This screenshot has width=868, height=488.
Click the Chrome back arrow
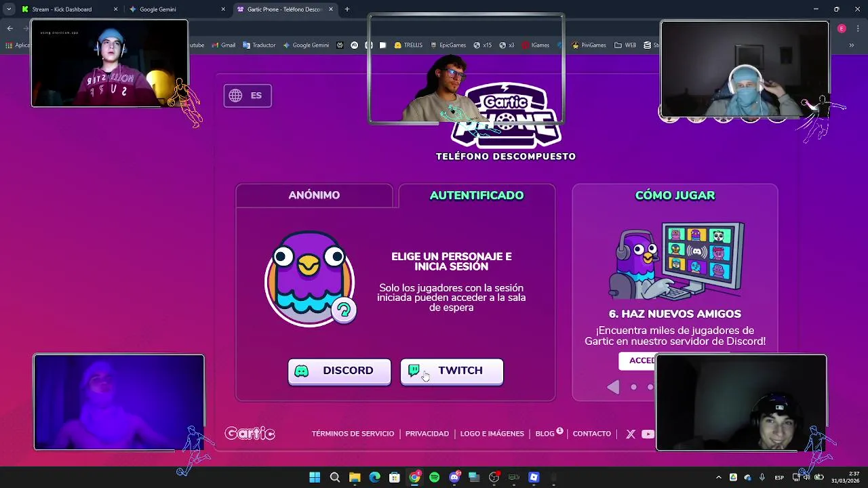[x=9, y=28]
